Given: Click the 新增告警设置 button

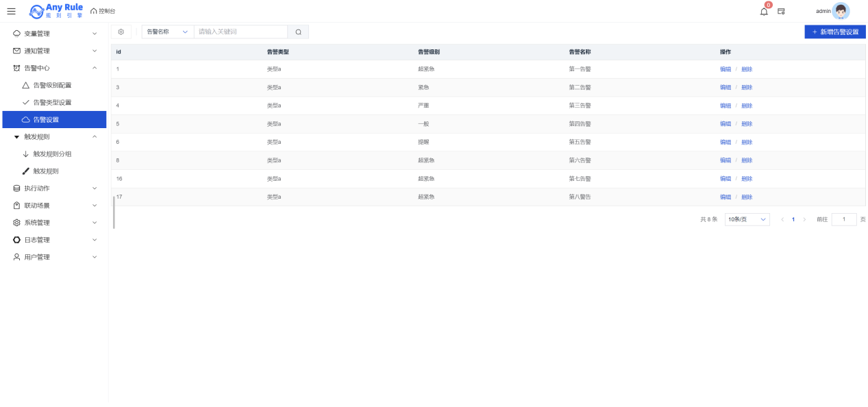Looking at the screenshot, I should click(x=835, y=32).
